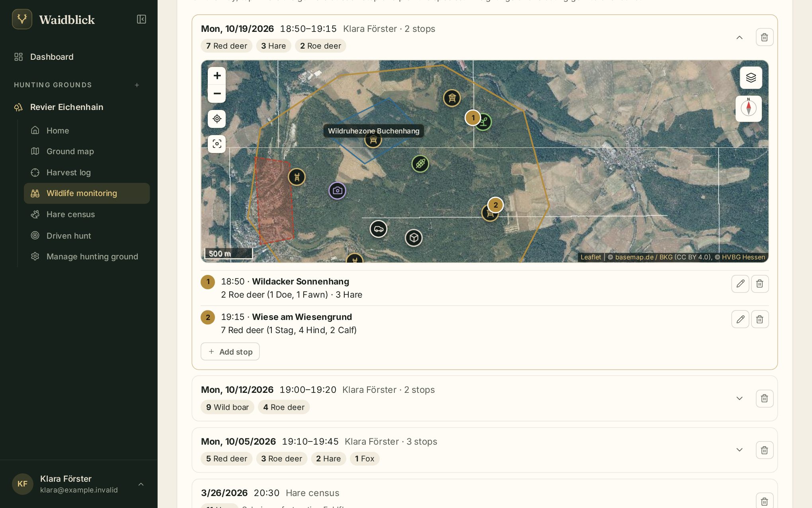The height and width of the screenshot is (508, 812).
Task: Locate my position on the map
Action: (x=217, y=119)
